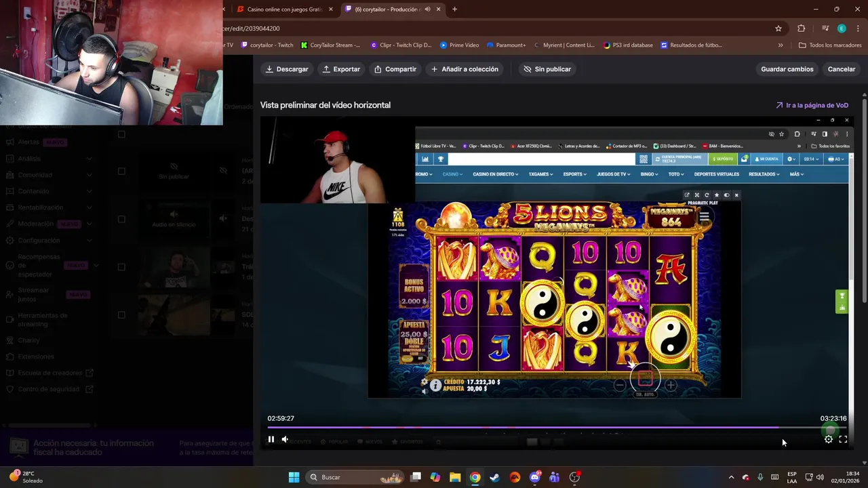Open the EA app from the taskbar
The width and height of the screenshot is (868, 488).
(515, 477)
